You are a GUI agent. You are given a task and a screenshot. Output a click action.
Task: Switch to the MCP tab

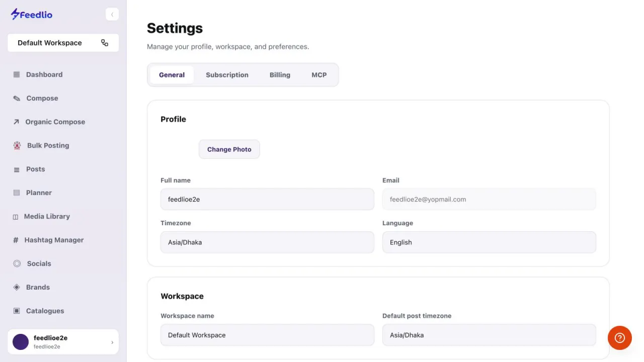[319, 75]
